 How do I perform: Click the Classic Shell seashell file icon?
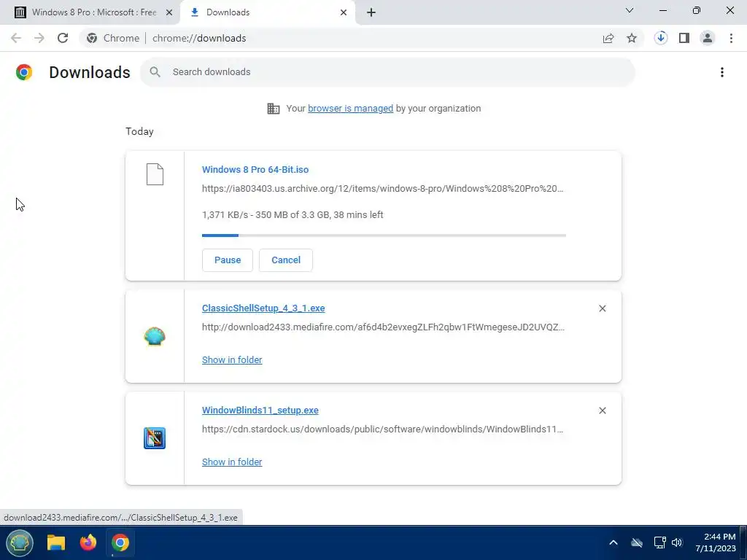[155, 336]
